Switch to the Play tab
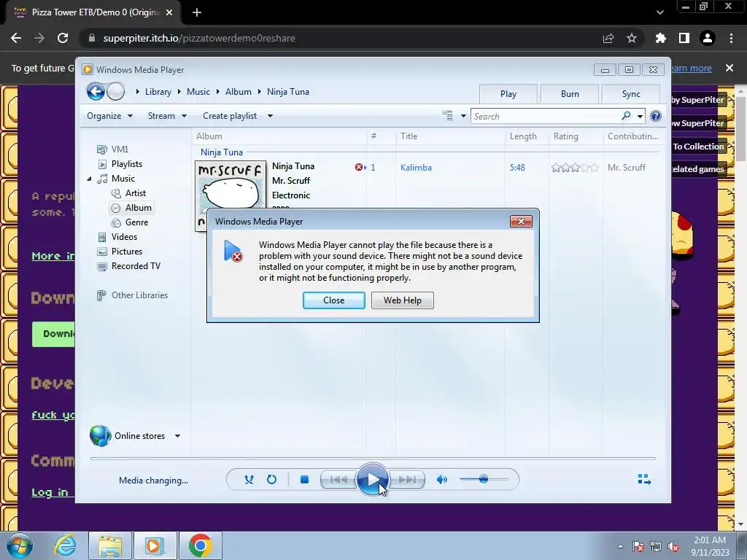Image resolution: width=747 pixels, height=560 pixels. [508, 94]
